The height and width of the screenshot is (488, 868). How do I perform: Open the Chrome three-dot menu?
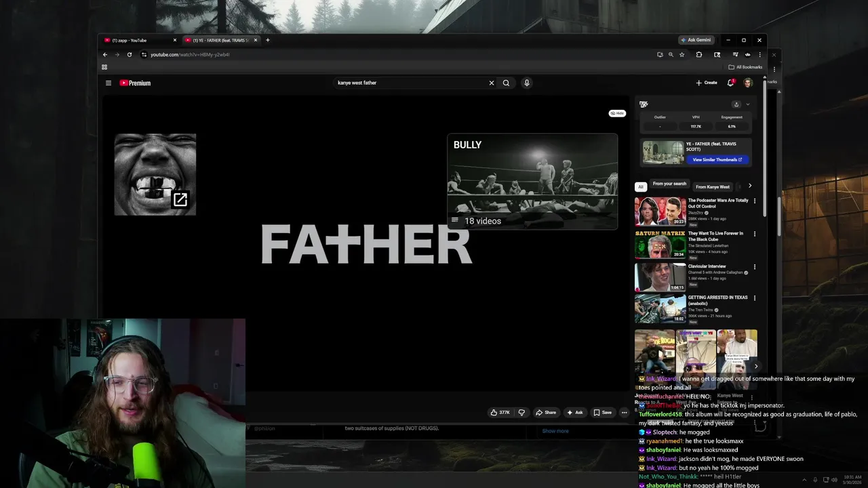pyautogui.click(x=759, y=54)
